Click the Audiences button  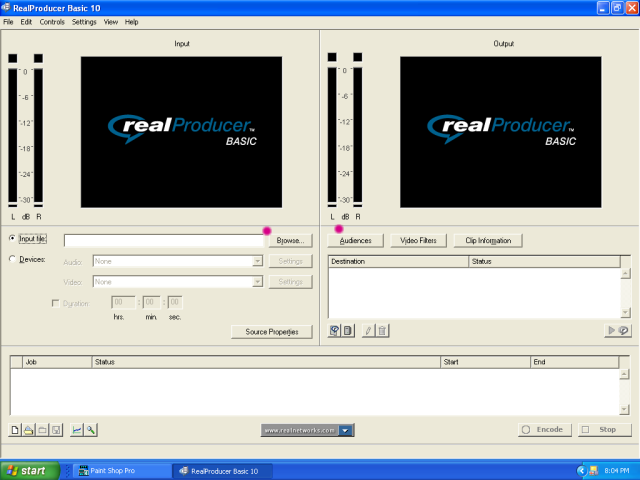click(356, 240)
